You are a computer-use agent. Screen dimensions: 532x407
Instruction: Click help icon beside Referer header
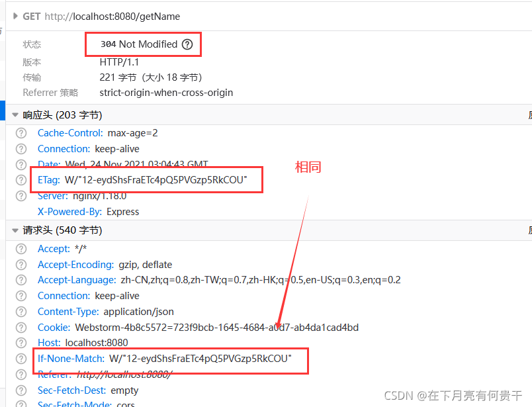(21, 375)
